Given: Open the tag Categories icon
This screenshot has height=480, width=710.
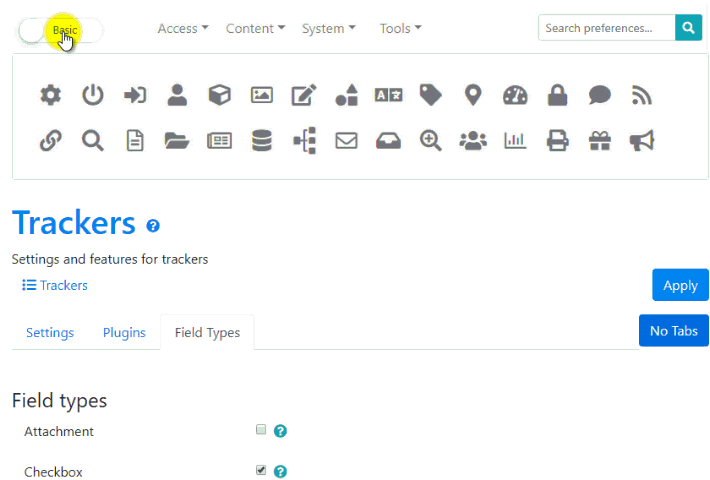Looking at the screenshot, I should tap(431, 95).
